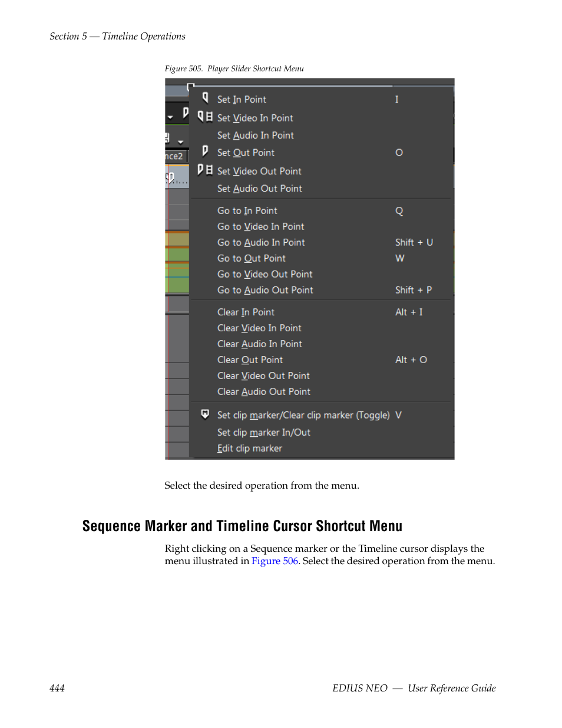Click page number 444
The width and height of the screenshot is (562, 728).
pos(57,688)
